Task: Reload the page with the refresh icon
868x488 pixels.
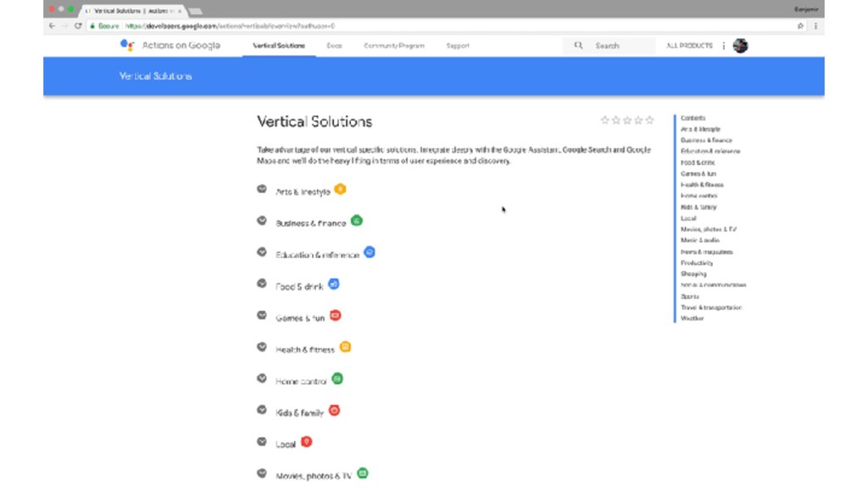Action: (x=78, y=26)
